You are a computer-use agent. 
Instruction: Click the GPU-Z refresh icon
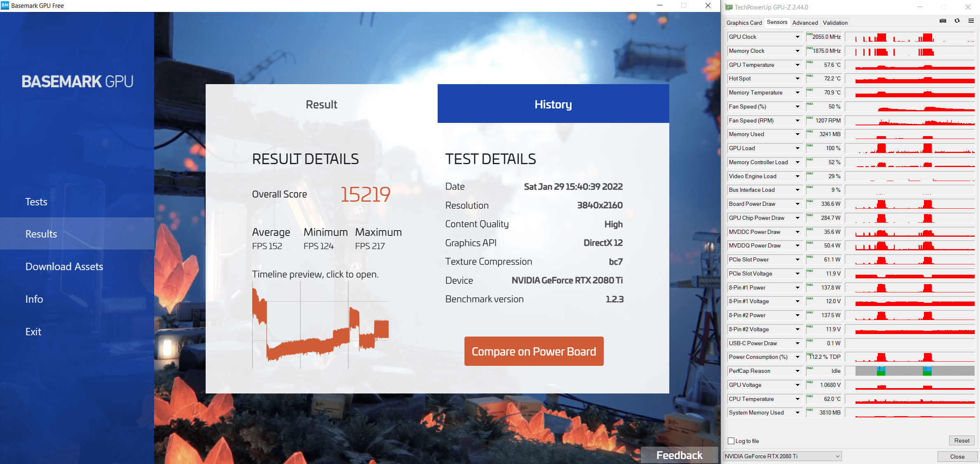(957, 21)
